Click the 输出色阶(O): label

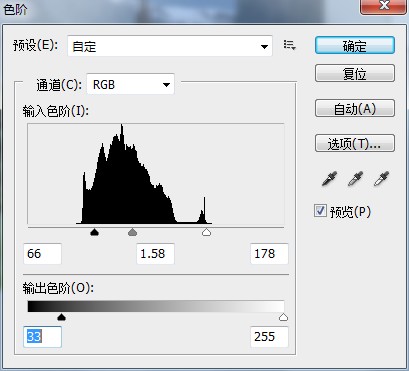[x=58, y=288]
